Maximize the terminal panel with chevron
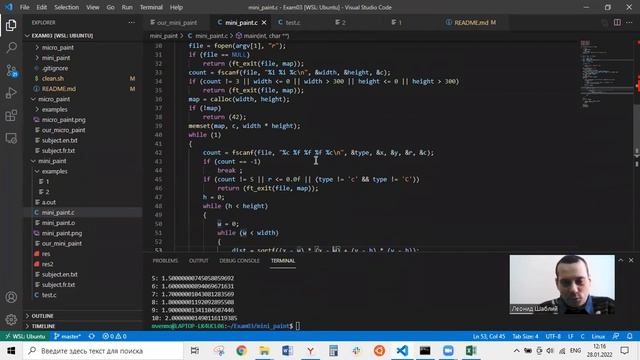The image size is (640, 360). [620, 260]
